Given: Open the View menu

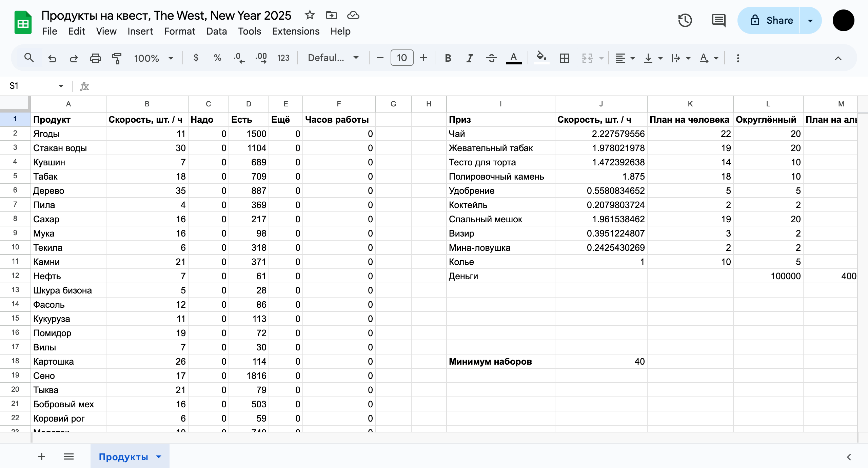Looking at the screenshot, I should tap(106, 31).
